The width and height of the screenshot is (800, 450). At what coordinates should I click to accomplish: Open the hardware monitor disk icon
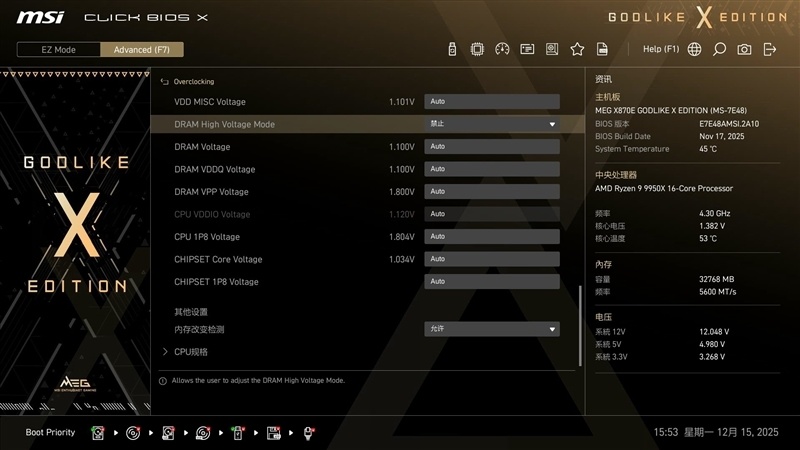tap(552, 49)
